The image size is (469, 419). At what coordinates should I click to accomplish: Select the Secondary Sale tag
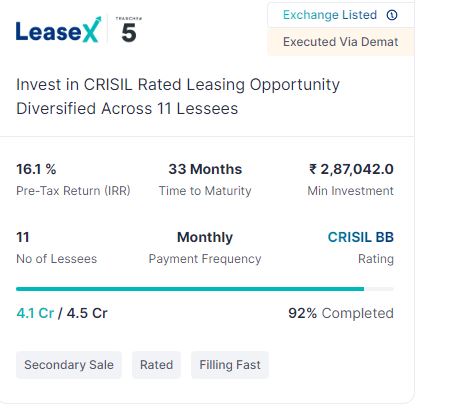pyautogui.click(x=69, y=365)
